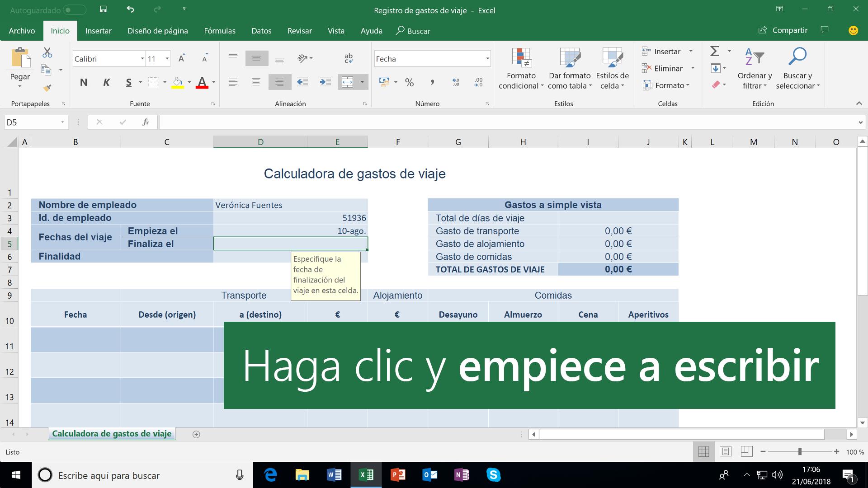Select the Calculadora de gastos de viaje sheet tab
This screenshot has height=488, width=868.
coord(111,433)
